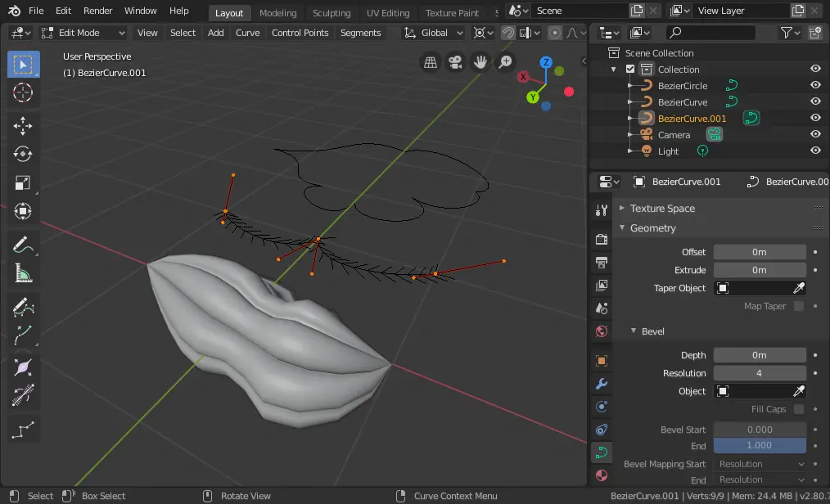Activate the Move tool
The image size is (830, 504).
pyautogui.click(x=23, y=124)
